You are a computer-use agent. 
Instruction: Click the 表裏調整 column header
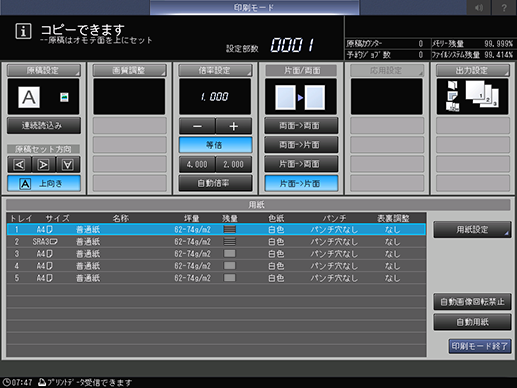click(x=393, y=218)
